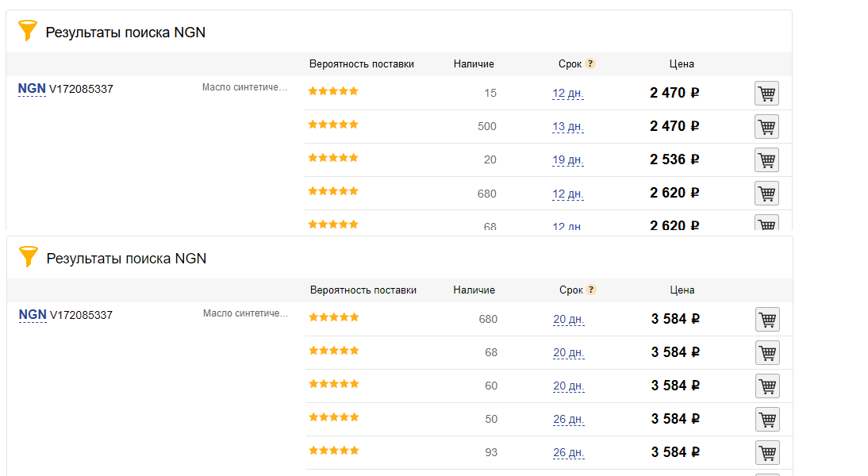Click the Срок header label above the 2 470 ₽ offers
The height and width of the screenshot is (476, 868).
[x=570, y=64]
